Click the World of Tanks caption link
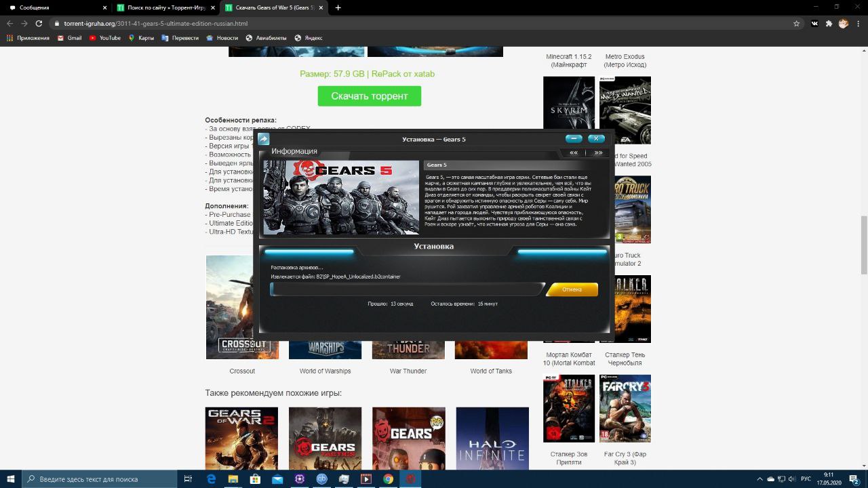Image resolution: width=868 pixels, height=488 pixels. [491, 371]
